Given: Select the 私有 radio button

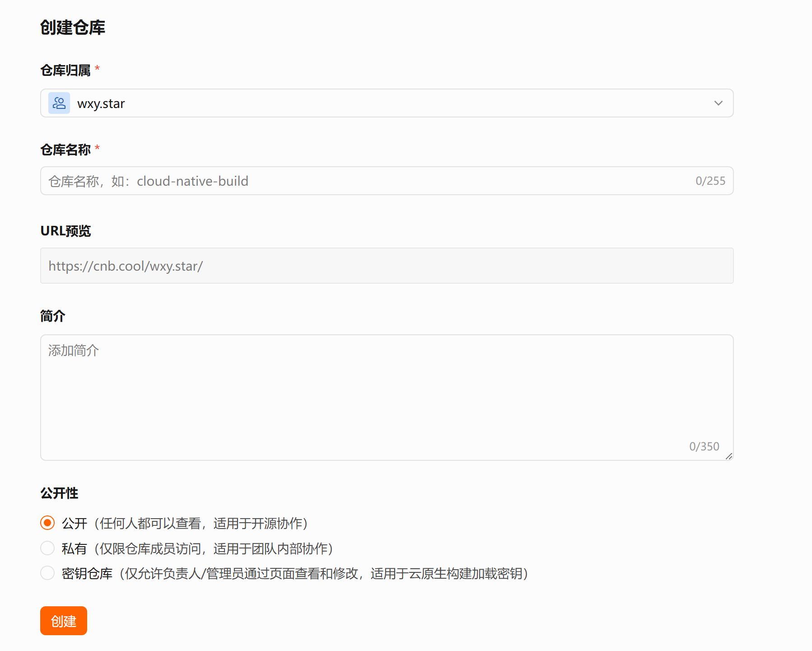Looking at the screenshot, I should tap(47, 548).
